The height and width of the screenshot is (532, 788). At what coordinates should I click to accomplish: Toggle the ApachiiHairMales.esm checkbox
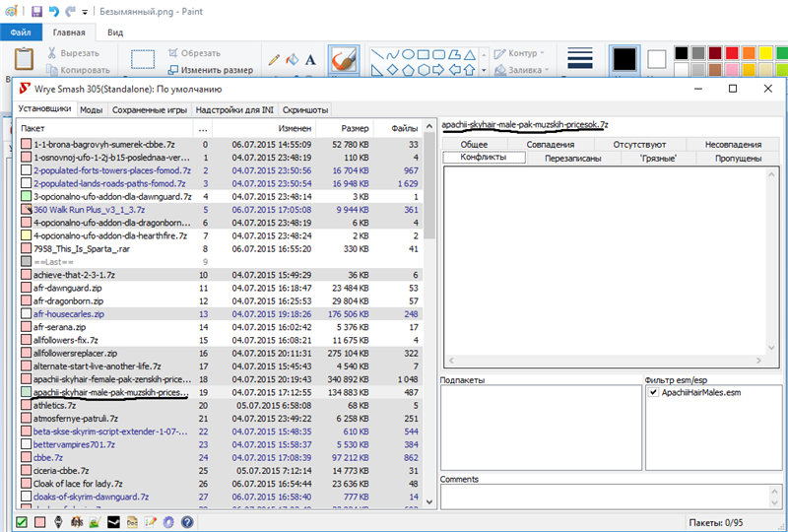653,392
